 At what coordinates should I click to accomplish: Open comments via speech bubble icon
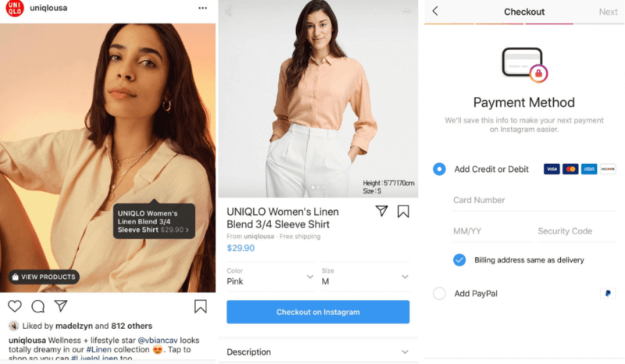(x=37, y=306)
